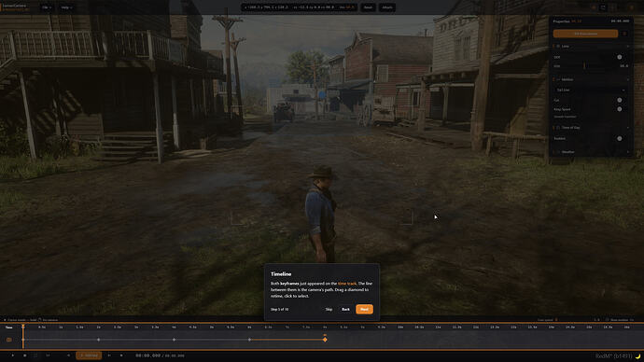The width and height of the screenshot is (644, 362).
Task: Click the Stop button in transport bar
Action: [24, 355]
